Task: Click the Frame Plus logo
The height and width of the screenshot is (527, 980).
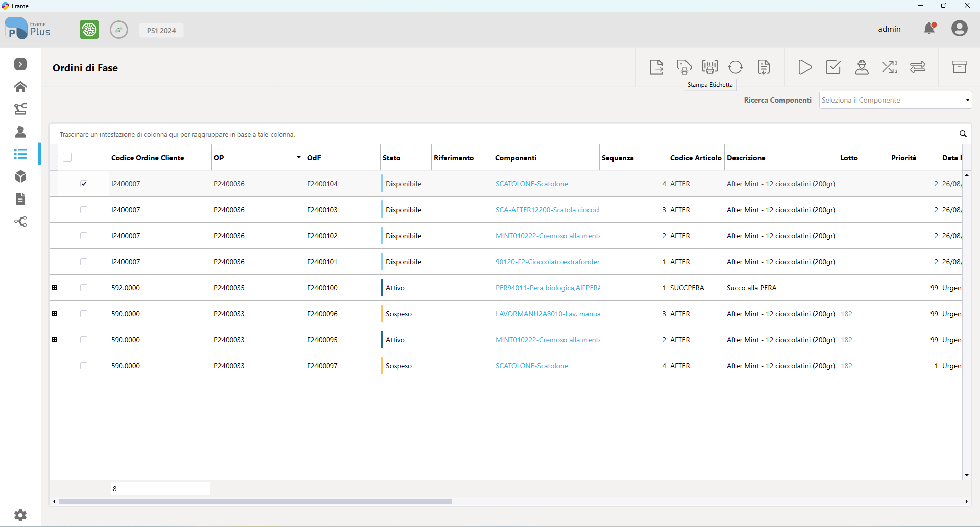Action: 28,28
